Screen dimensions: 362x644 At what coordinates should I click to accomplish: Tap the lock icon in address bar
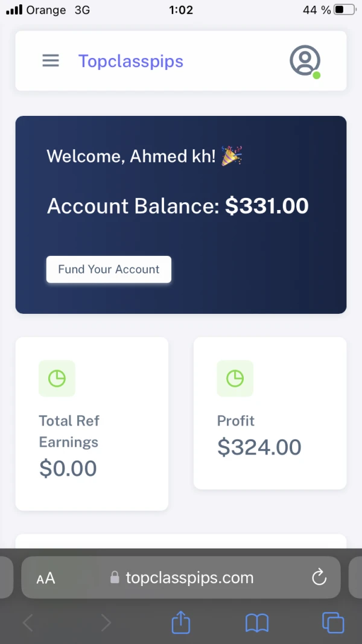(115, 578)
